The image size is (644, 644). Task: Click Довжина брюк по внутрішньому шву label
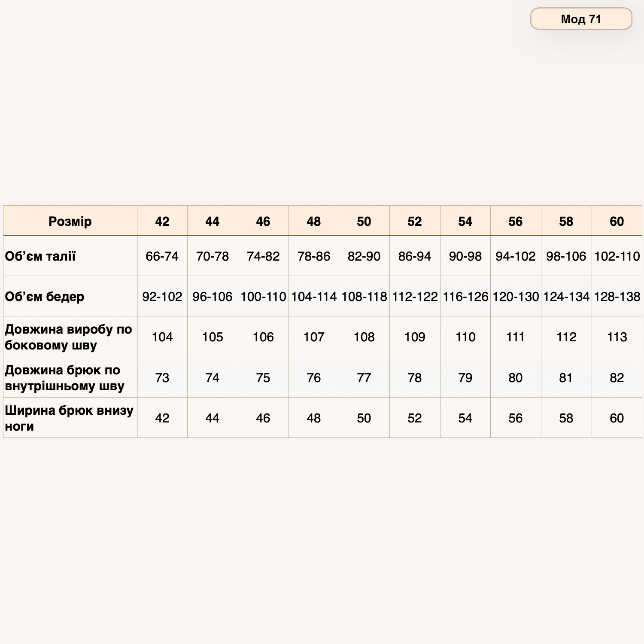tap(70, 377)
